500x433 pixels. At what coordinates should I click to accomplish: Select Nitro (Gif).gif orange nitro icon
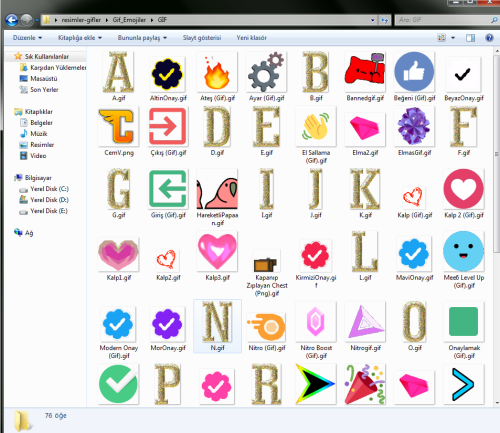click(x=266, y=327)
